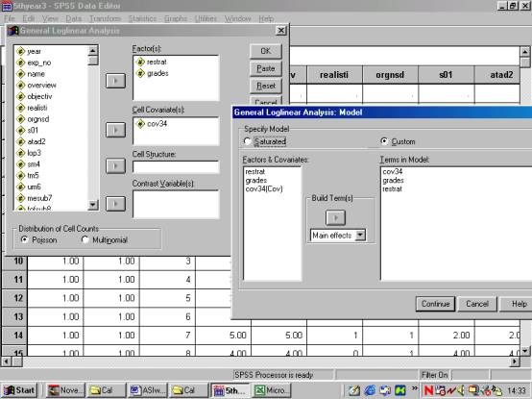The image size is (532, 399).
Task: Click the Start button on the taskbar
Action: [19, 390]
